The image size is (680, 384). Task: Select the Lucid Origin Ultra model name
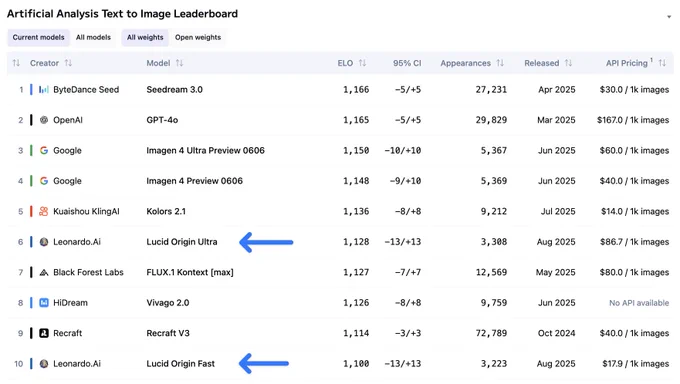(x=182, y=242)
